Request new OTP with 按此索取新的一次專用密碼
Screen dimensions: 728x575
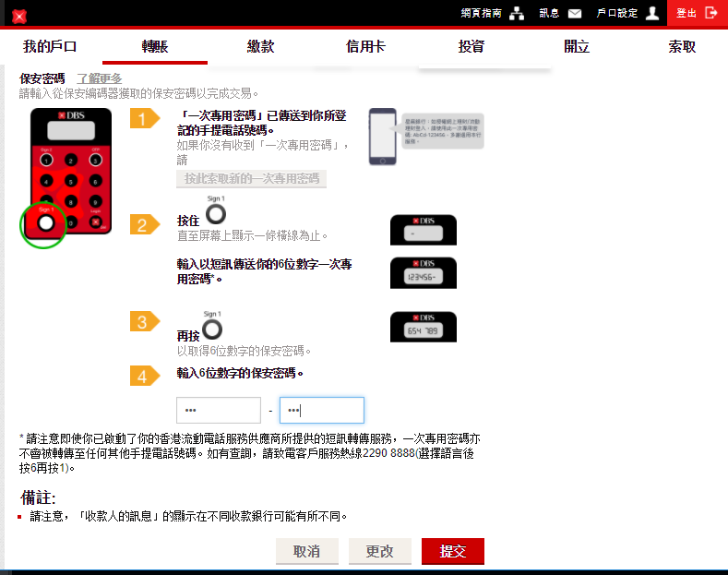[x=251, y=179]
